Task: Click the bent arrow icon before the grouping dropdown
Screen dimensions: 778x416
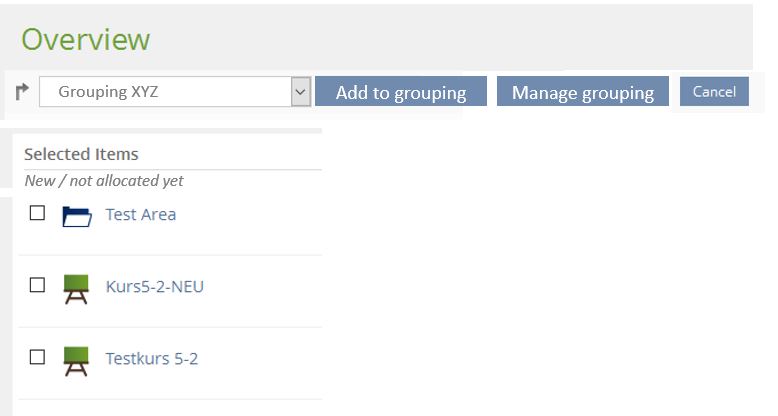Action: click(23, 92)
